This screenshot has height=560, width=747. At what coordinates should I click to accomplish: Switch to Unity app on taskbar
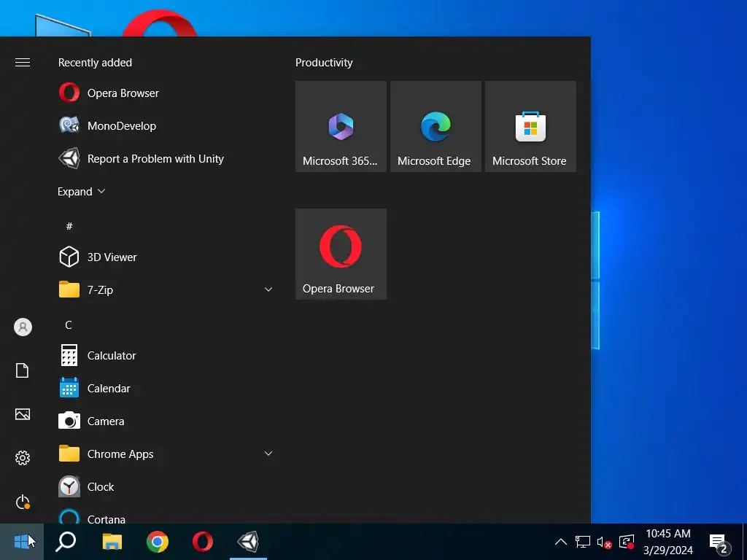(x=248, y=542)
